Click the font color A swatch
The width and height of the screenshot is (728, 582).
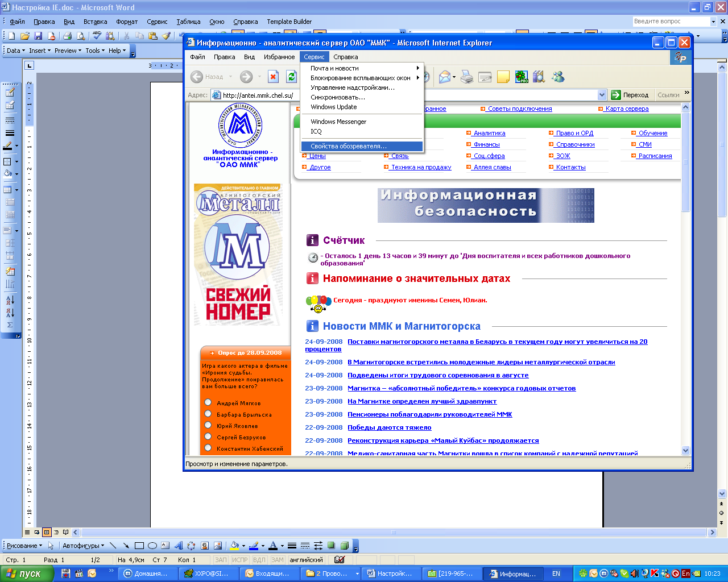click(273, 546)
